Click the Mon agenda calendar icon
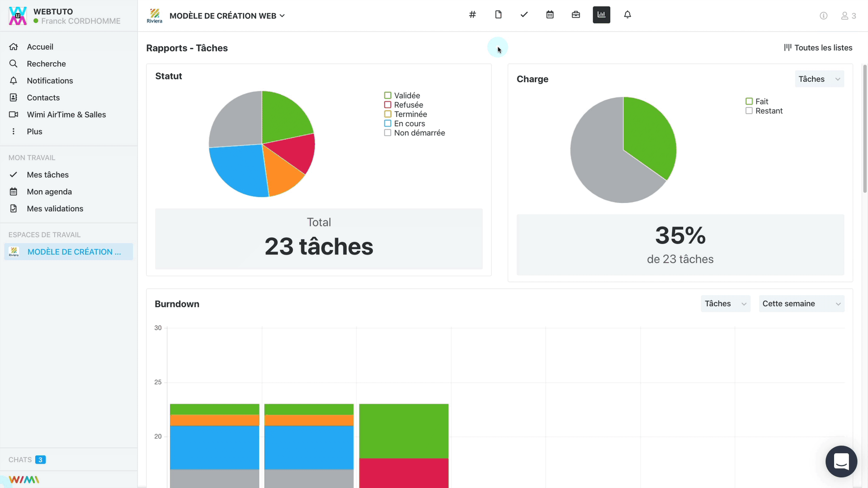Viewport: 868px width, 488px height. click(14, 192)
